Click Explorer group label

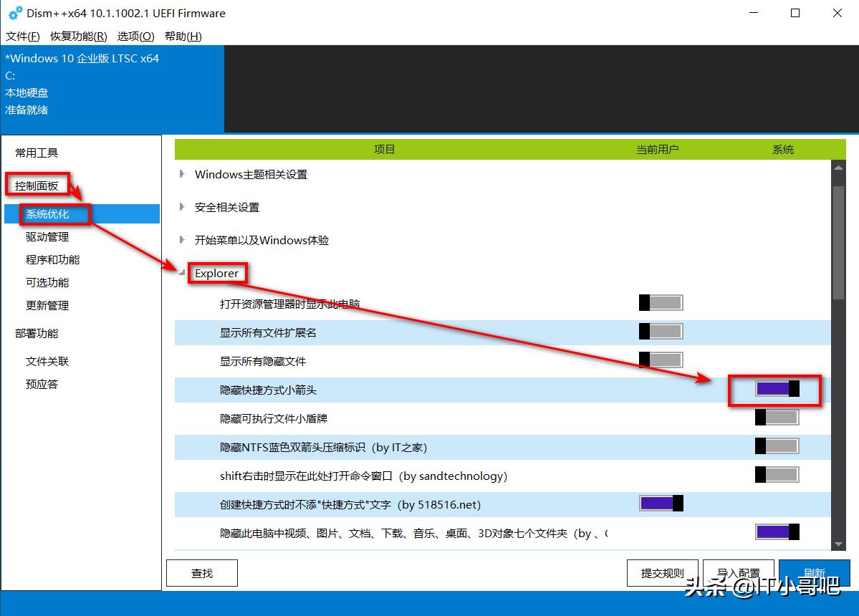click(x=216, y=273)
